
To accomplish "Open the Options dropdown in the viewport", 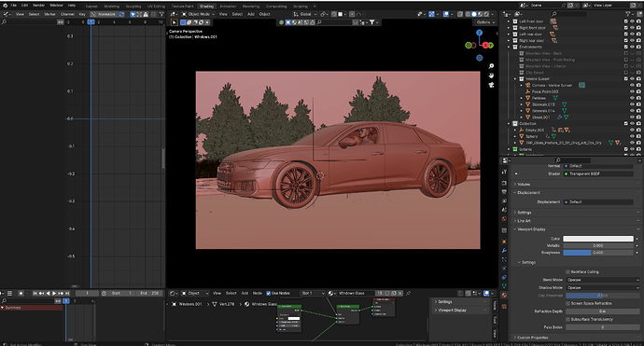I will pos(485,22).
